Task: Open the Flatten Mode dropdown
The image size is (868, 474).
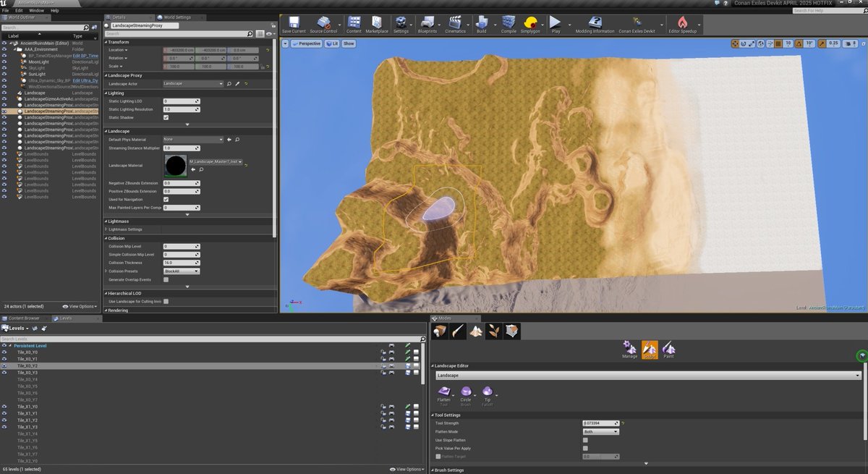Action: click(x=601, y=431)
